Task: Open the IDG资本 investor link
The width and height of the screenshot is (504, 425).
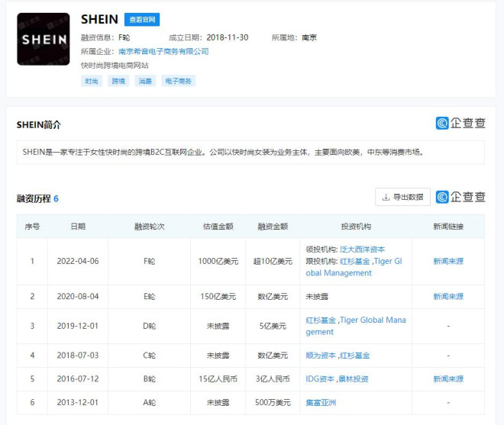Action: pos(320,378)
